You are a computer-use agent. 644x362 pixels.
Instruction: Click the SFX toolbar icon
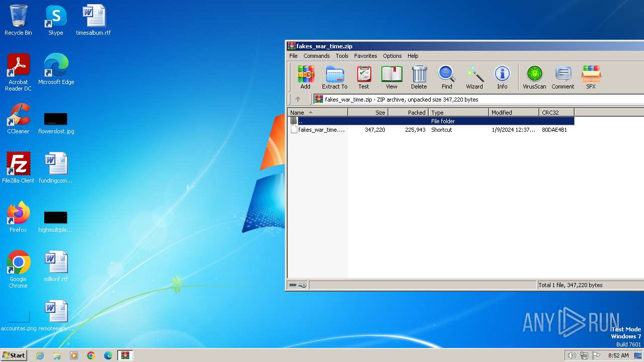click(x=591, y=77)
